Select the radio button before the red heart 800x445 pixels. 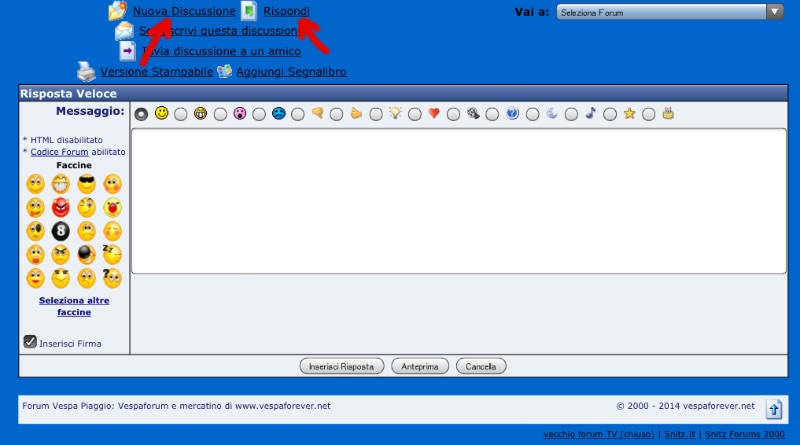(x=414, y=114)
